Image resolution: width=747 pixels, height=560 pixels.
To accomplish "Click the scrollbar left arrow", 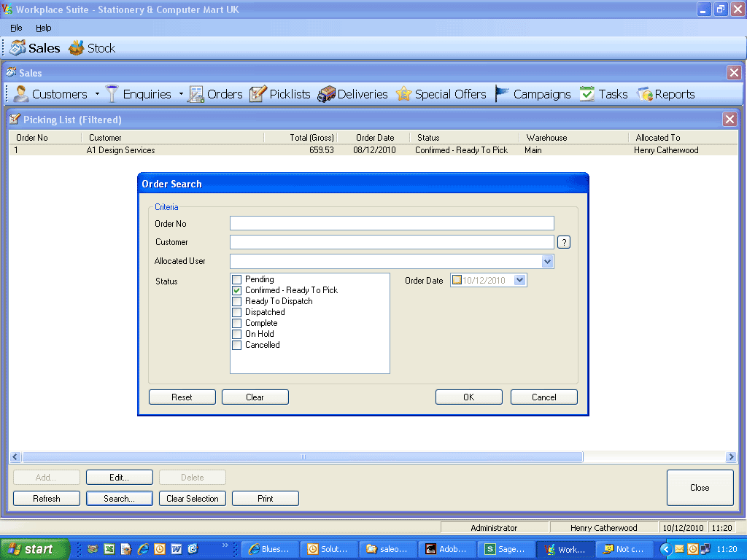I will click(x=15, y=457).
